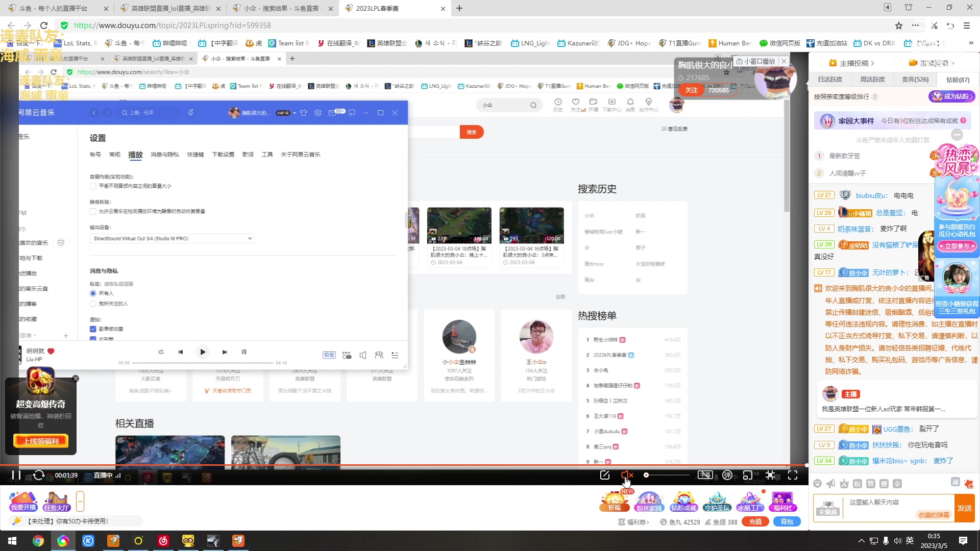
Task: Enter web page fullscreen in the player
Action: (770, 475)
